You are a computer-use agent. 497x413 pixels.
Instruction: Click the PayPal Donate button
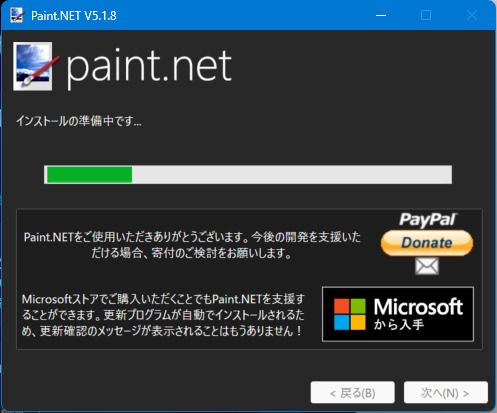point(427,243)
